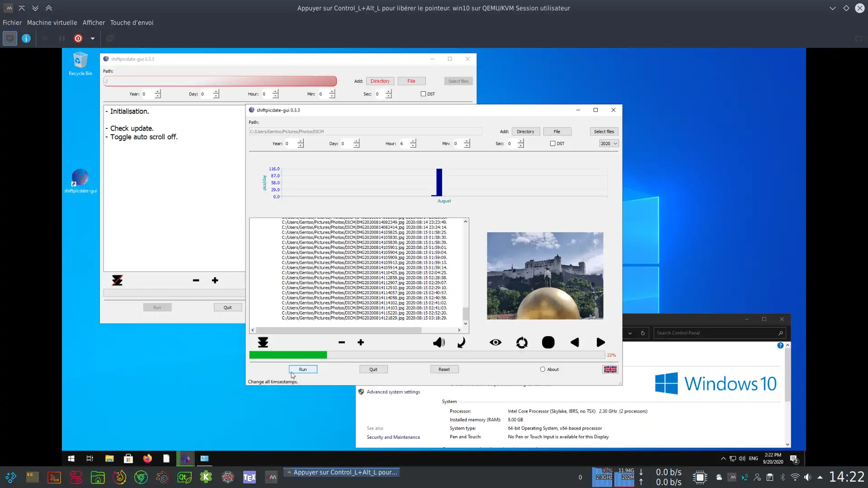
Task: Toggle the DST checkbox in shiftpicdate
Action: coord(551,143)
